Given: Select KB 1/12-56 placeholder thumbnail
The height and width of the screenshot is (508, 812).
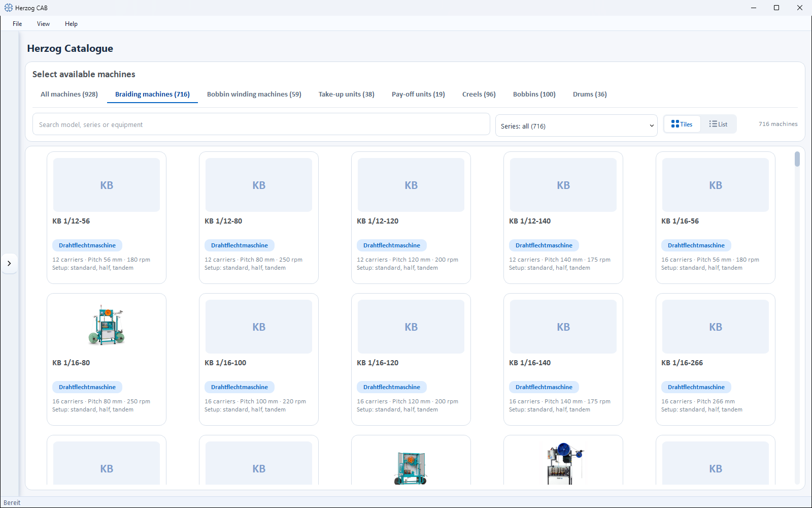Looking at the screenshot, I should [x=107, y=185].
